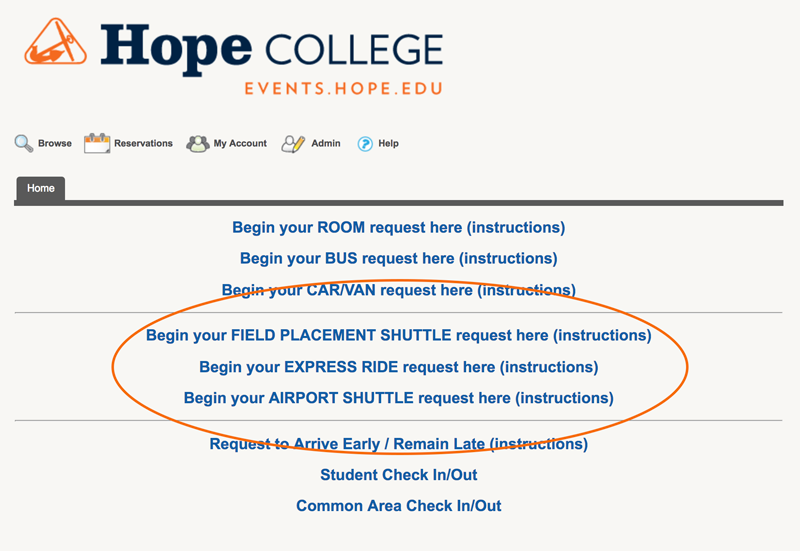Click the Admin pencil icon
Image resolution: width=800 pixels, height=551 pixels.
click(293, 143)
